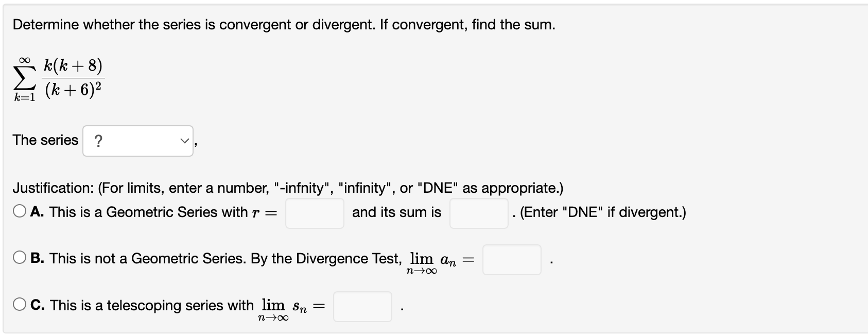Focus the geometric ratio entry field
This screenshot has height=334, width=868.
pyautogui.click(x=315, y=213)
